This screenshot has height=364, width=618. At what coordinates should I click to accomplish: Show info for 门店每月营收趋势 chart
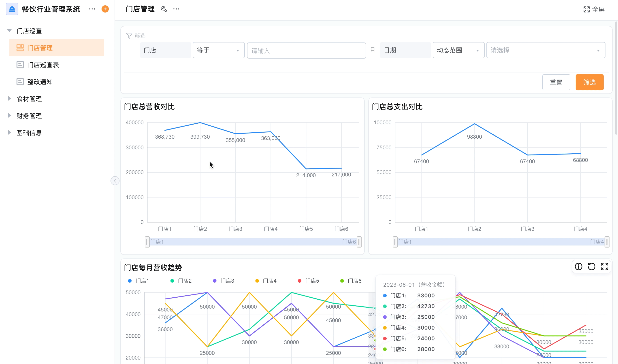[578, 267]
